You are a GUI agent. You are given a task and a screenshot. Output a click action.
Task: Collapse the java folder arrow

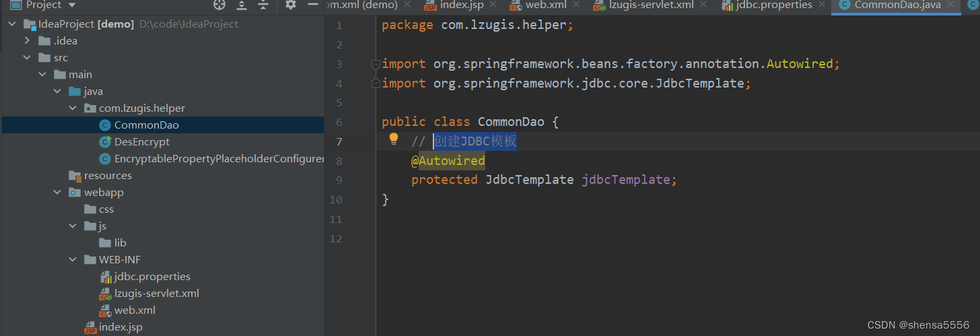coord(58,92)
